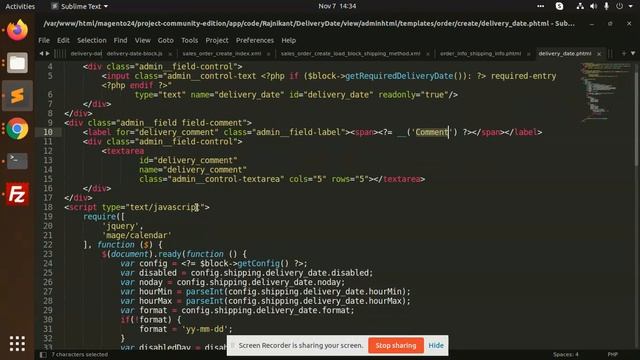This screenshot has width=640, height=360.
Task: Open the PHP syntax selector
Action: 612,354
